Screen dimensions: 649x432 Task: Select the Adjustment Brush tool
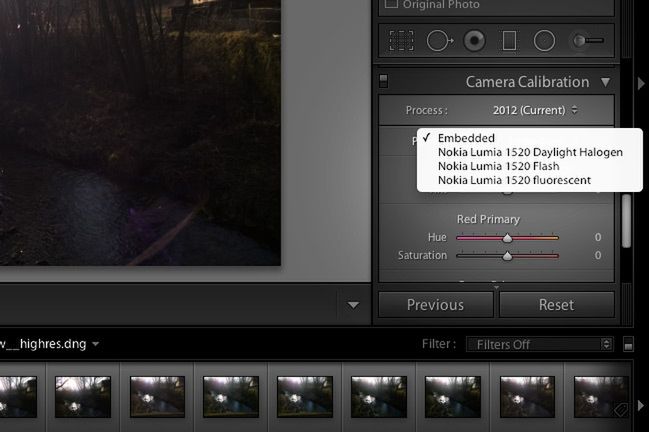click(x=588, y=41)
